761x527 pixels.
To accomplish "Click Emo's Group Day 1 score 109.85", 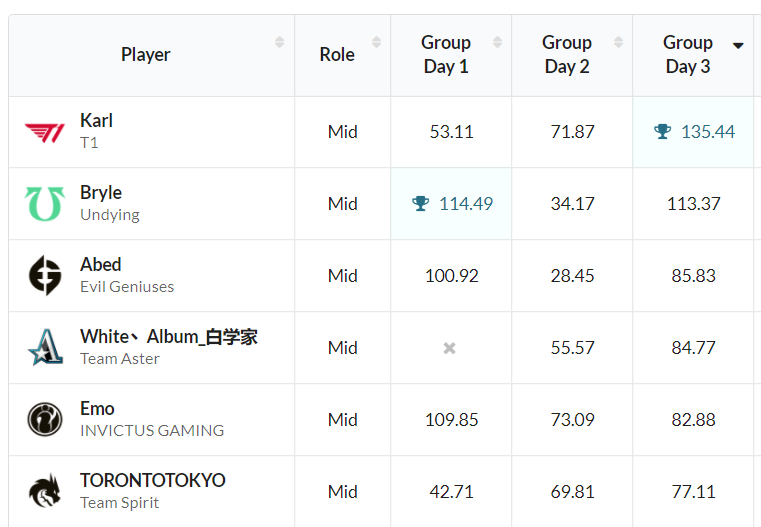I will pos(451,420).
